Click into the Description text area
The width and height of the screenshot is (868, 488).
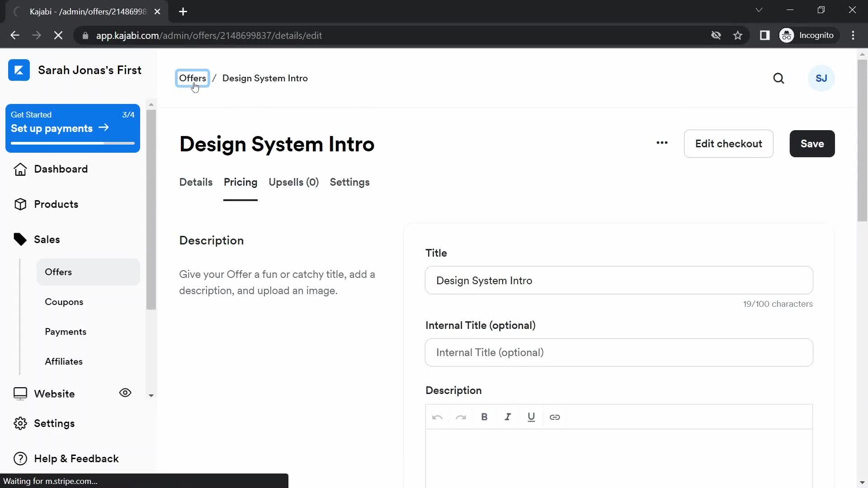[x=619, y=459]
